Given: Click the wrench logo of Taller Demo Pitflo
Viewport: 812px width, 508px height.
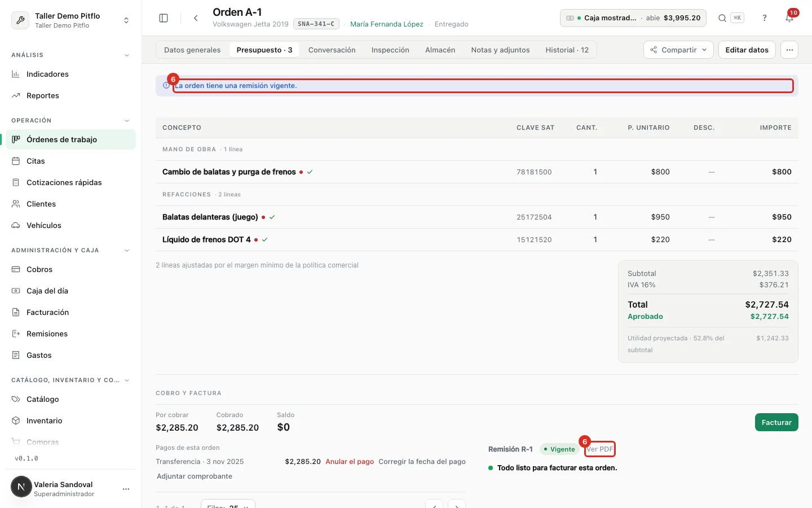Looking at the screenshot, I should [20, 20].
